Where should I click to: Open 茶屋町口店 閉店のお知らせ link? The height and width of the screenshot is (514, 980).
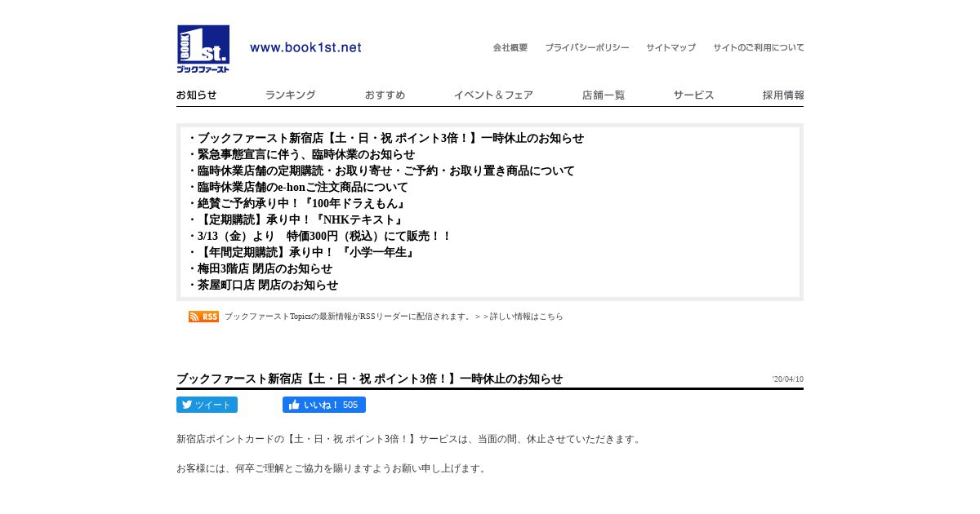click(x=267, y=285)
